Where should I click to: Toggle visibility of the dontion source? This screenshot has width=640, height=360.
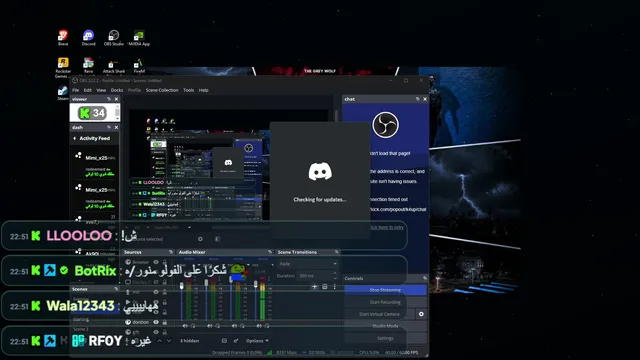[156, 322]
